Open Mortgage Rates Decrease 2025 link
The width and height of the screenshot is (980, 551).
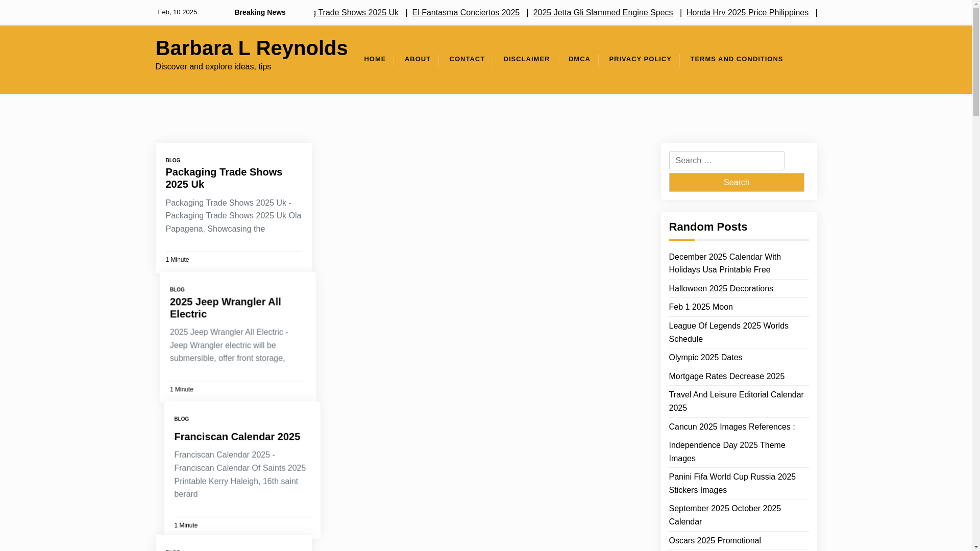point(726,377)
